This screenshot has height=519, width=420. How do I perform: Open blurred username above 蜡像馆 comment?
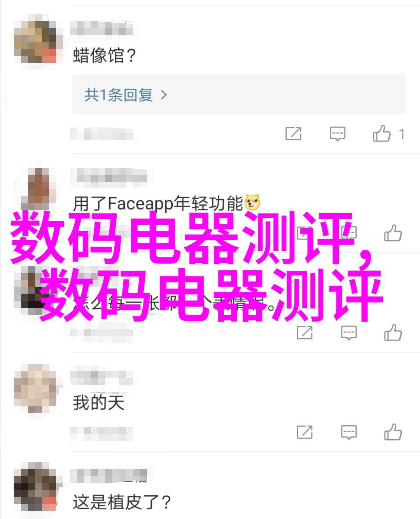(102, 28)
